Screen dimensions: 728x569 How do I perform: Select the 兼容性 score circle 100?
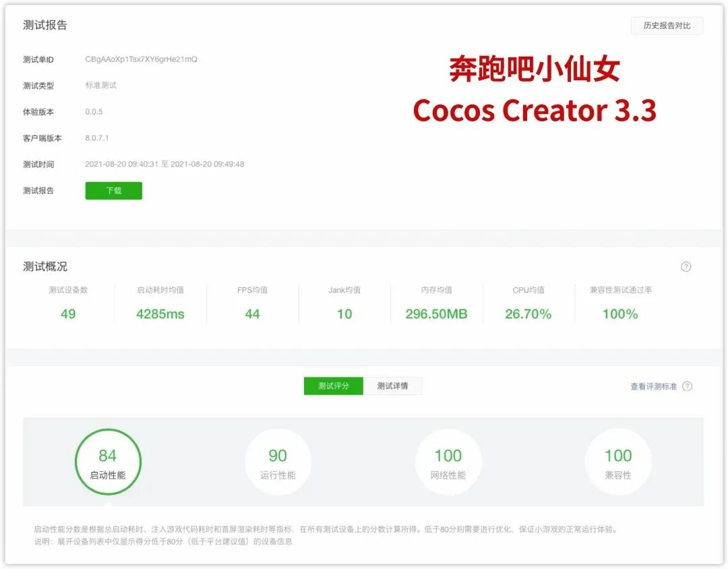point(618,462)
